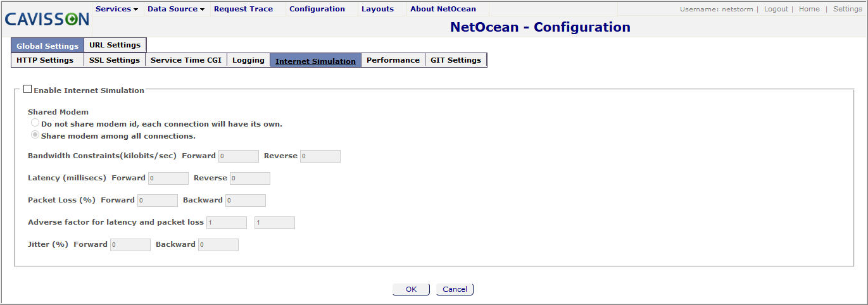Click the 'Latency (millisecs)' label
This screenshot has width=868, height=305.
click(x=67, y=178)
